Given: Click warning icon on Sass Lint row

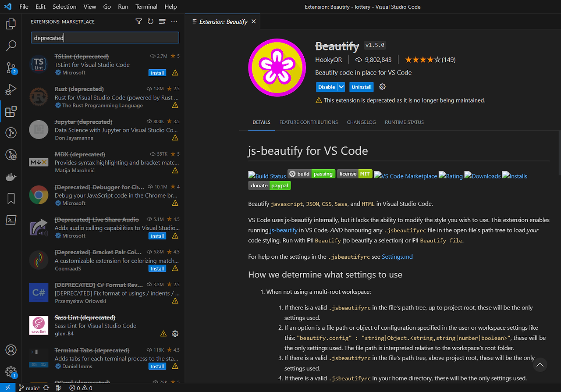Looking at the screenshot, I should [163, 334].
